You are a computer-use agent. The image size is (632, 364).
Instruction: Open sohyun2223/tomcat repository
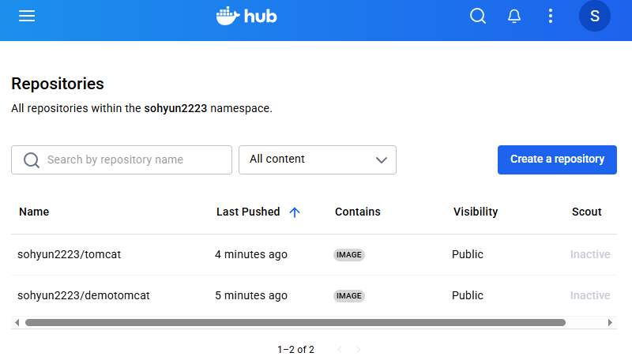(69, 254)
